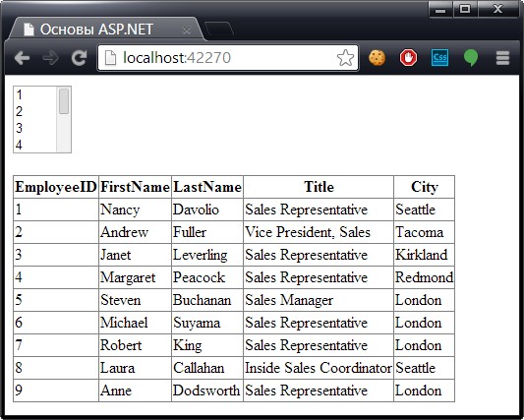Viewport: 524px width, 420px height.
Task: Click the Redmond city cell
Action: [x=424, y=277]
